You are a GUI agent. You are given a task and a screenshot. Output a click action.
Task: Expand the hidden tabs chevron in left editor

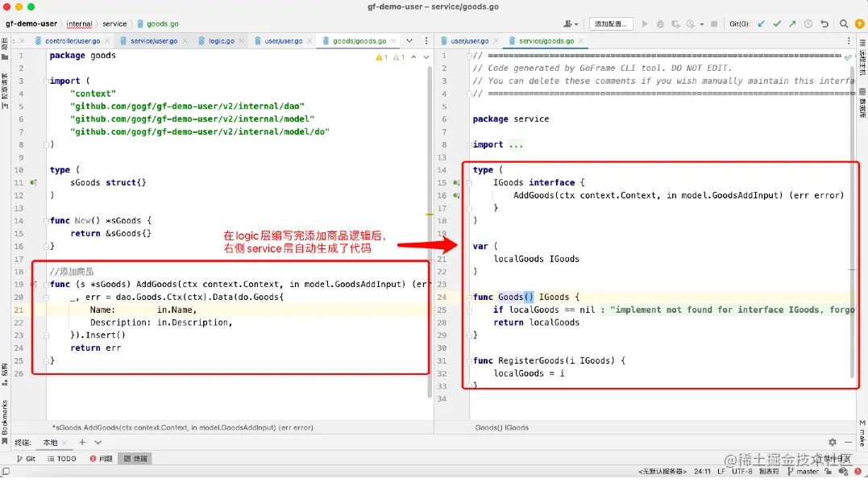(409, 40)
